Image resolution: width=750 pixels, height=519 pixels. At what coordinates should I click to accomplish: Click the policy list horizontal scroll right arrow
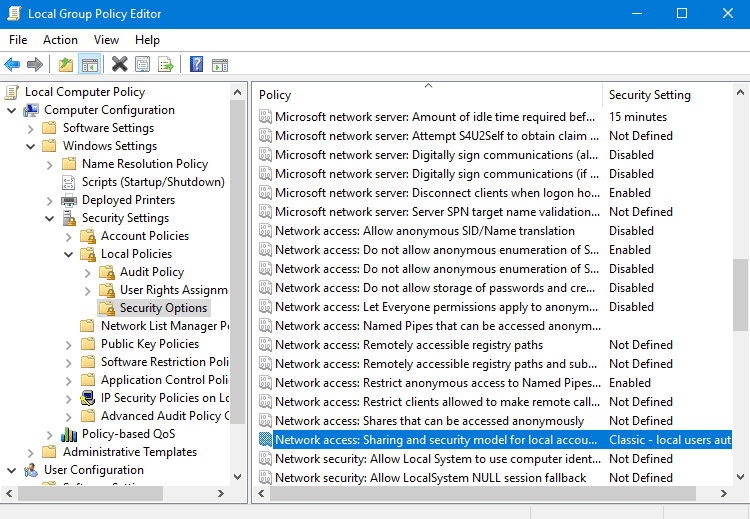pos(723,493)
